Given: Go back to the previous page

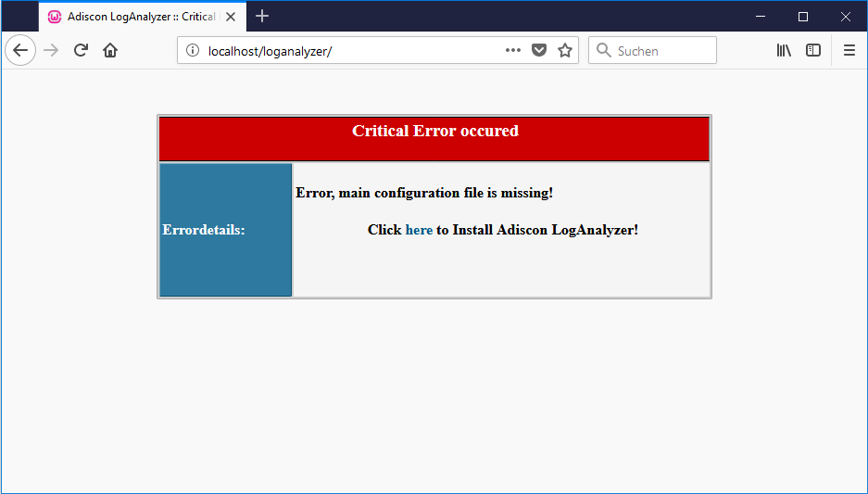Looking at the screenshot, I should (20, 50).
